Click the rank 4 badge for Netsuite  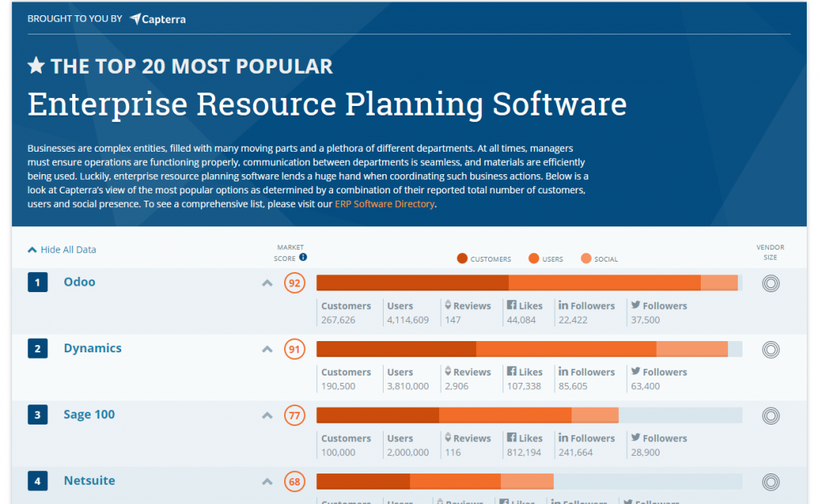tap(38, 481)
